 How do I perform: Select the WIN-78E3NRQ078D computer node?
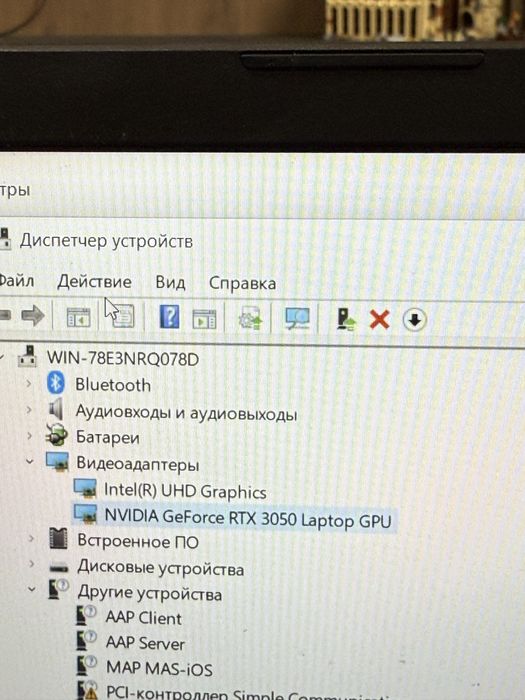pyautogui.click(x=123, y=358)
